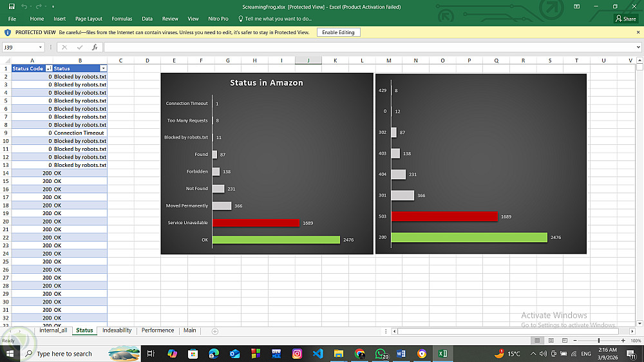The height and width of the screenshot is (362, 644).
Task: Click the green 200 bar in right chart
Action: click(469, 237)
